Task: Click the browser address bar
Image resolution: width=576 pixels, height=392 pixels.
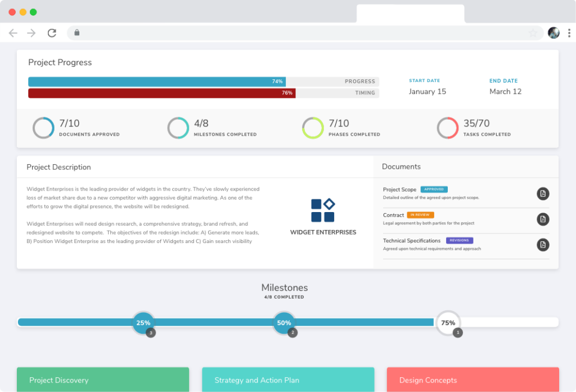Action: coord(281,33)
